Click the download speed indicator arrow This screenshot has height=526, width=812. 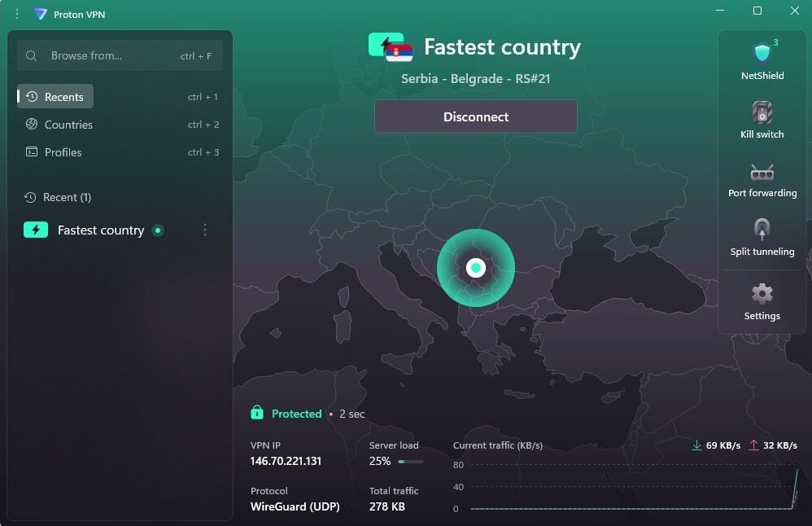pyautogui.click(x=696, y=445)
